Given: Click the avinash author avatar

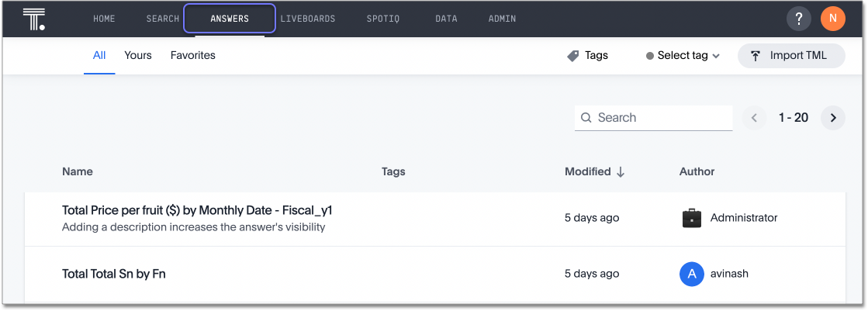Looking at the screenshot, I should coord(691,274).
